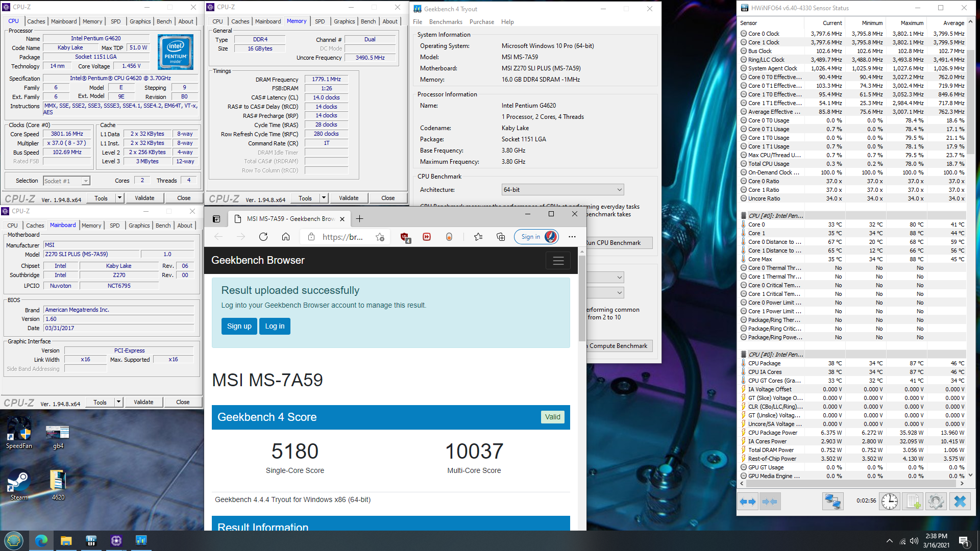Click Edge Sign in profile button
This screenshot has width=980, height=551.
[536, 237]
